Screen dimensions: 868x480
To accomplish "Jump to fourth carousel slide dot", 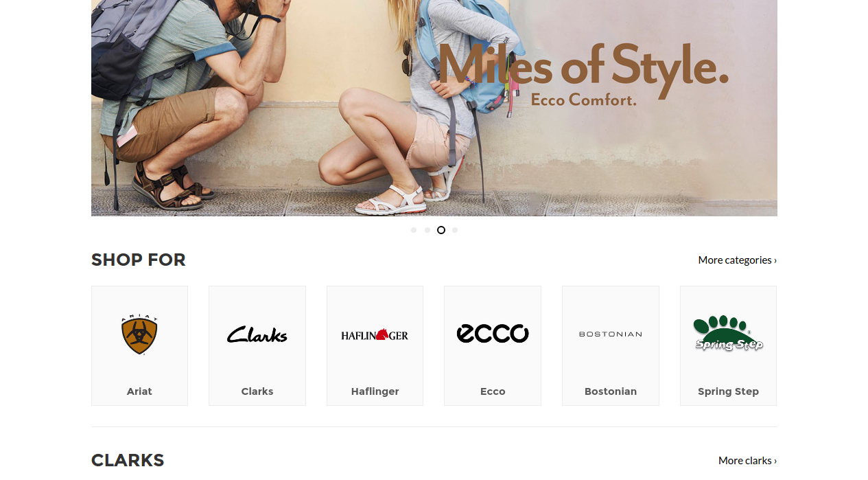I will click(455, 230).
